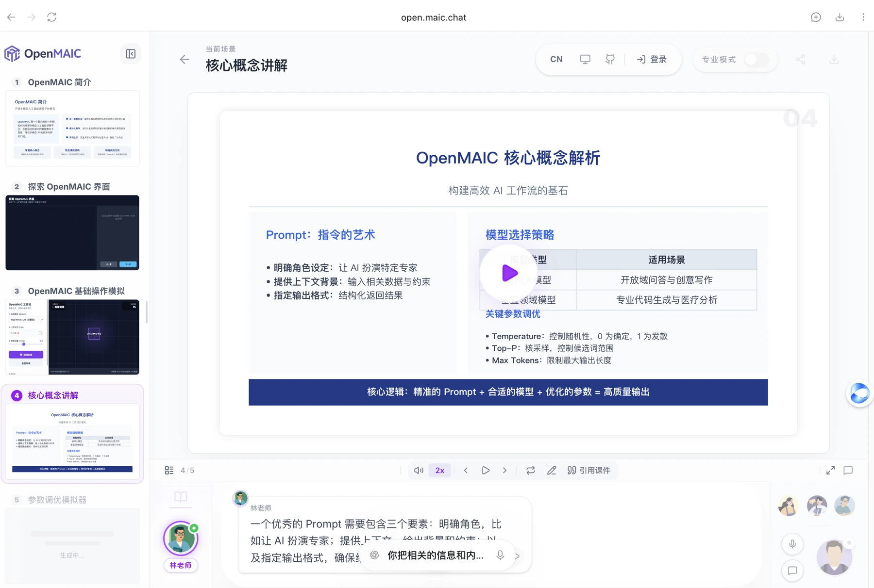Click play in the bottom control bar
Image resolution: width=874 pixels, height=588 pixels.
485,470
